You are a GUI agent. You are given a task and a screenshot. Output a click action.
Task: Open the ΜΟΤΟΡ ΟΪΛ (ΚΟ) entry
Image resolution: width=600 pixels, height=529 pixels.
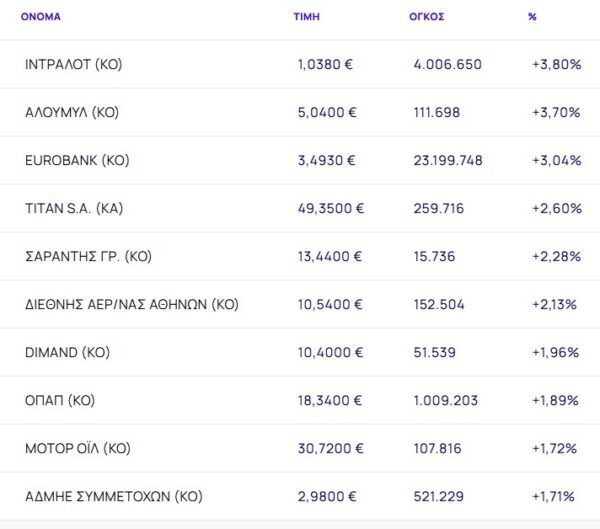(76, 449)
